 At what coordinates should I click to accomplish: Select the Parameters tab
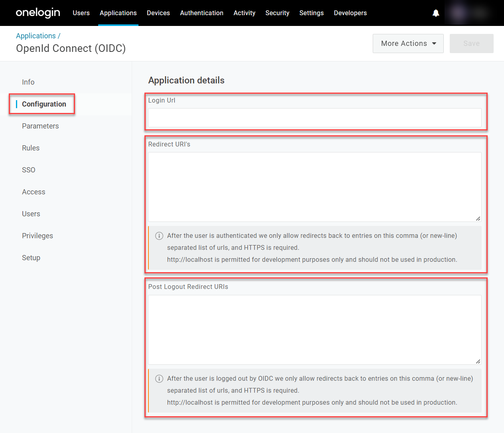tap(40, 126)
